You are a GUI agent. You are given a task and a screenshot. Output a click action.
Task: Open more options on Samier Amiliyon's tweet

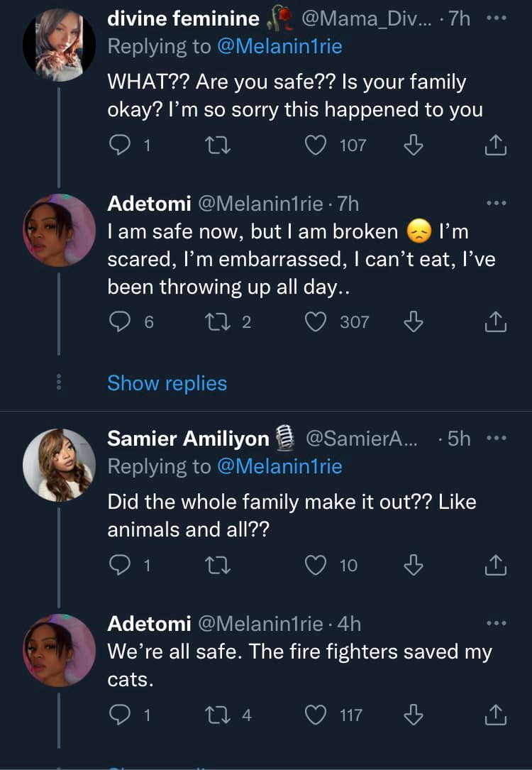point(497,439)
